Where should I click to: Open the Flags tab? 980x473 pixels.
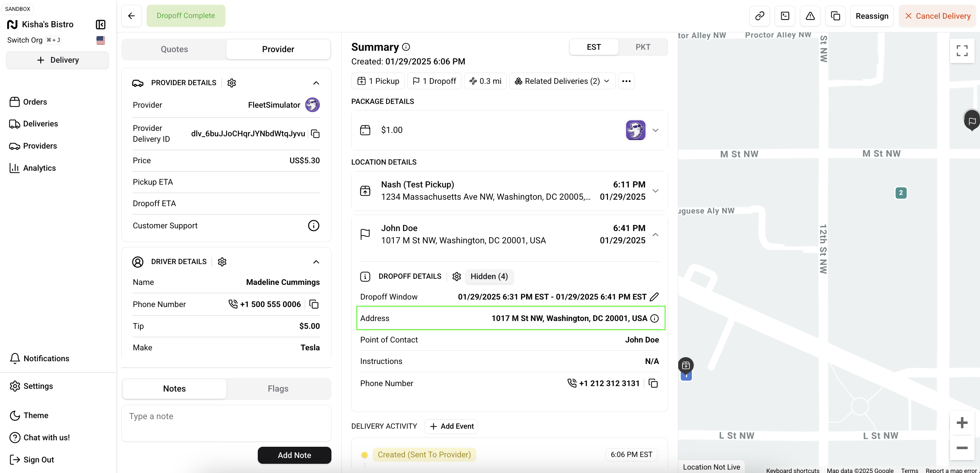(x=278, y=388)
